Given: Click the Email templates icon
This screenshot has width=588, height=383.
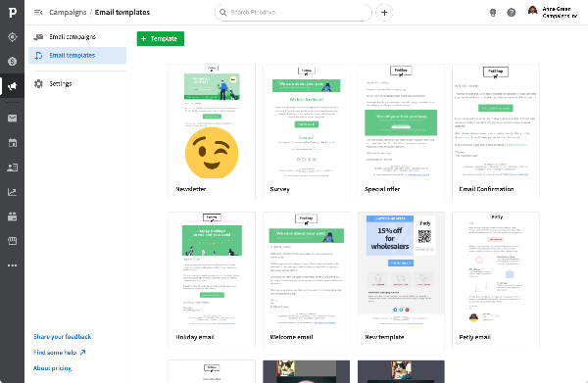Looking at the screenshot, I should [38, 56].
